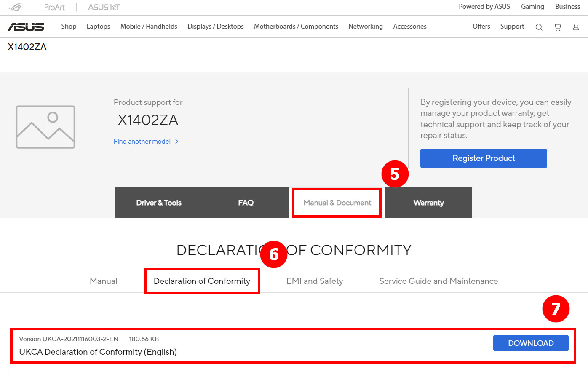
Task: Open the Shop menu
Action: coord(69,26)
